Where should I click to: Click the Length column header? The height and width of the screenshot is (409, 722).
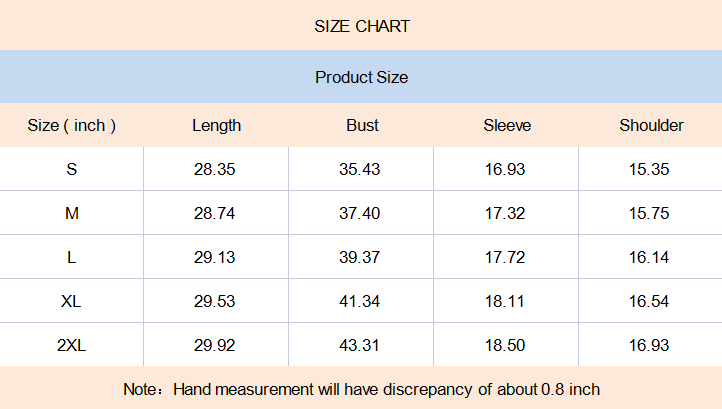[x=216, y=125]
